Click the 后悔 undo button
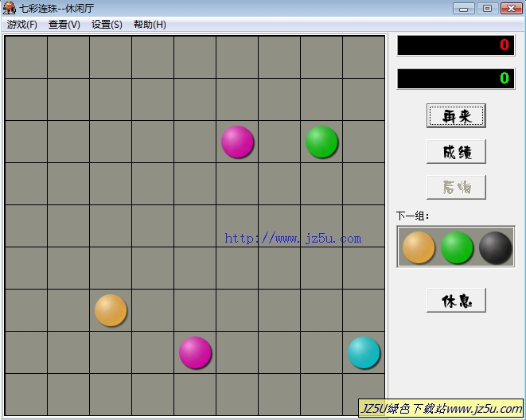The height and width of the screenshot is (420, 526). point(455,188)
